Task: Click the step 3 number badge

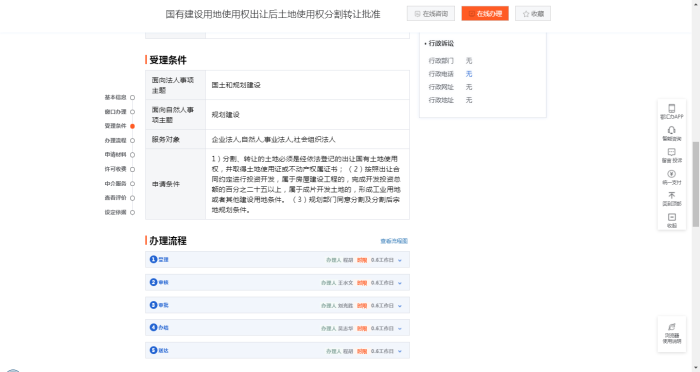Action: 153,305
